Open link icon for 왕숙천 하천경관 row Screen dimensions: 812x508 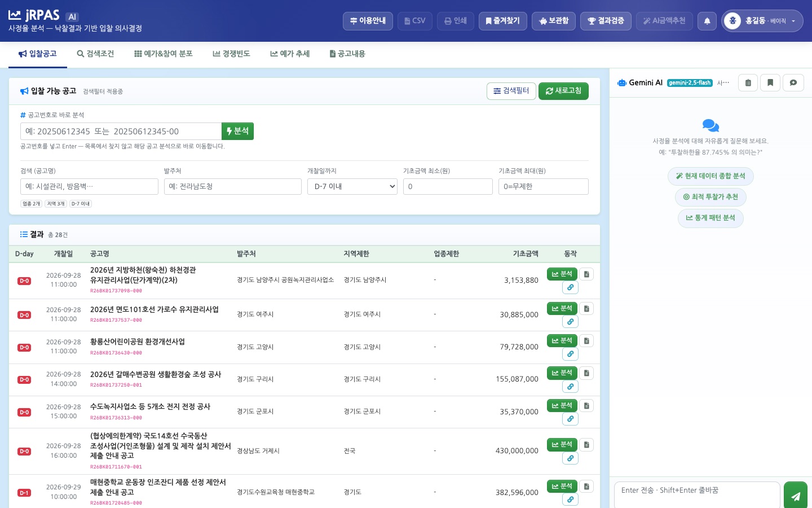pos(570,287)
